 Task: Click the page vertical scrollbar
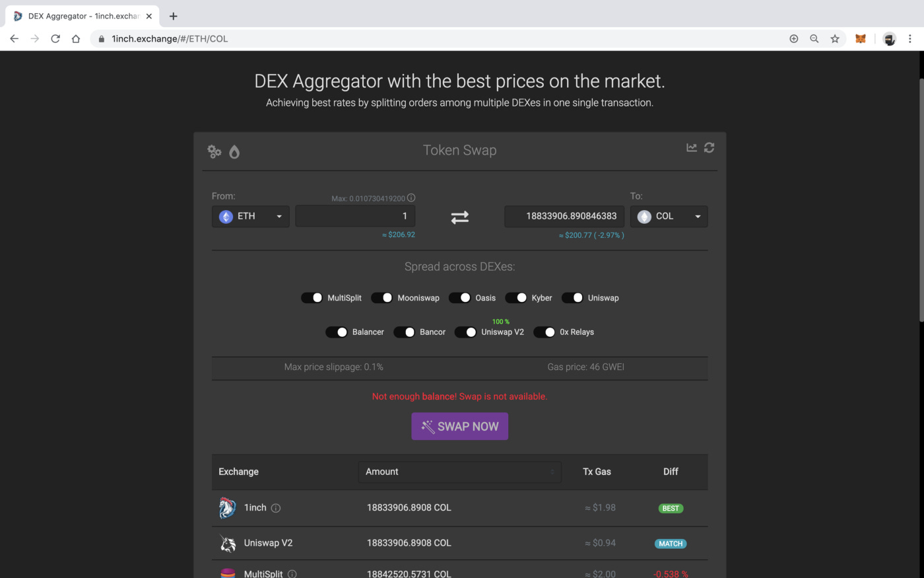pos(921,200)
